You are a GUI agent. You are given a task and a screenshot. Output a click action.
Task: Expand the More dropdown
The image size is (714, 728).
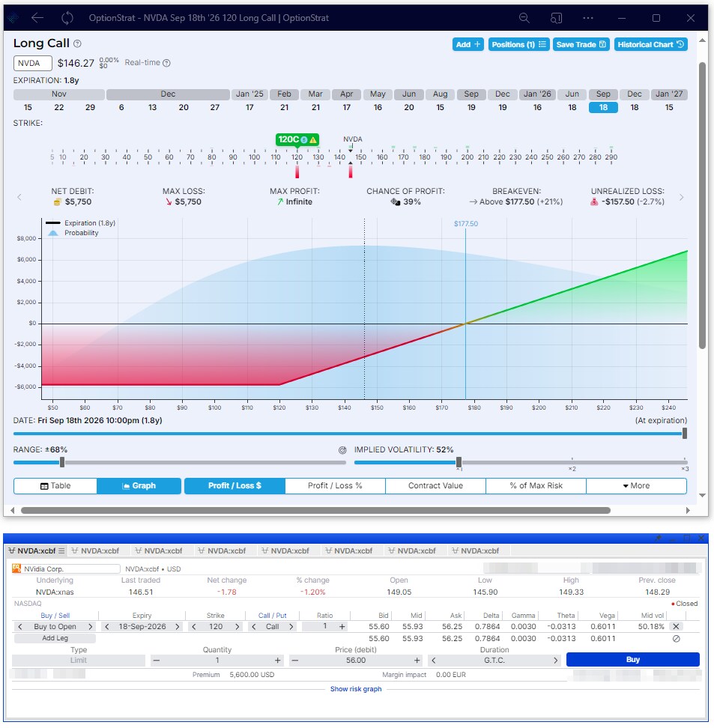click(x=636, y=486)
